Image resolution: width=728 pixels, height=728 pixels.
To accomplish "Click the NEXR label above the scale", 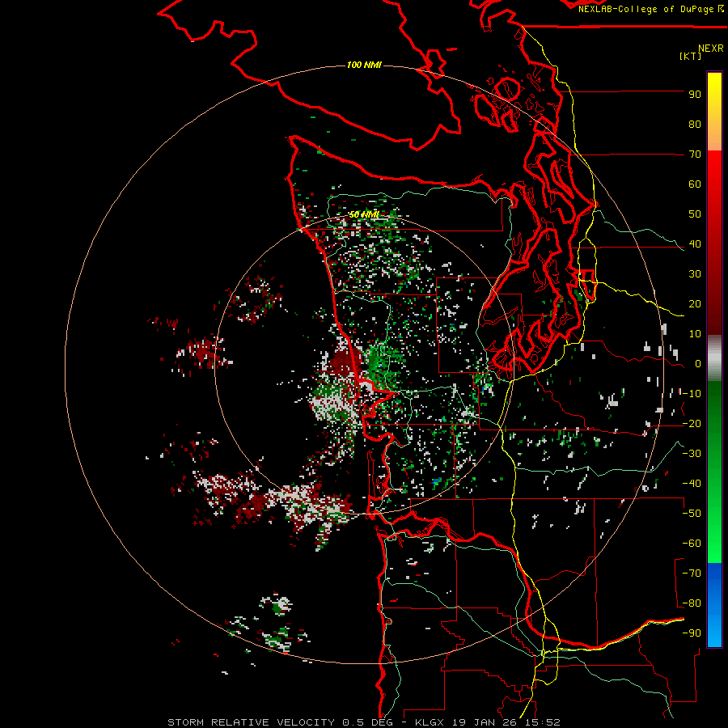I will click(x=711, y=49).
